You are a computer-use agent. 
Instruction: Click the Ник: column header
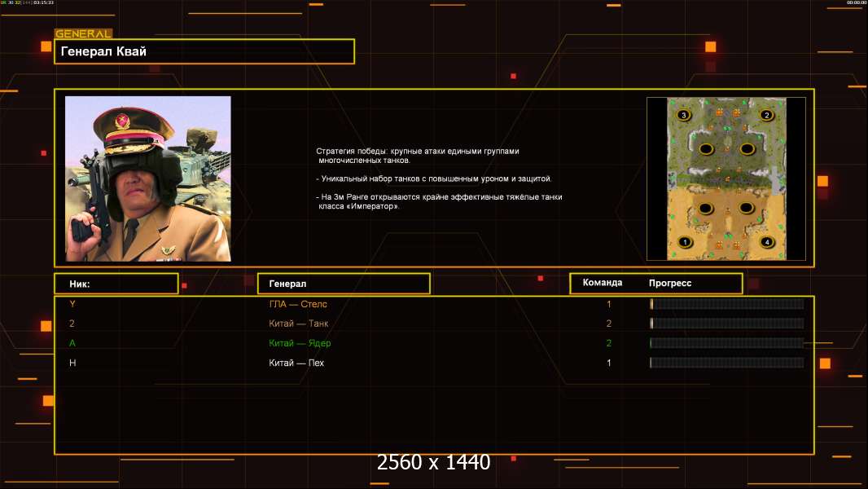(116, 284)
